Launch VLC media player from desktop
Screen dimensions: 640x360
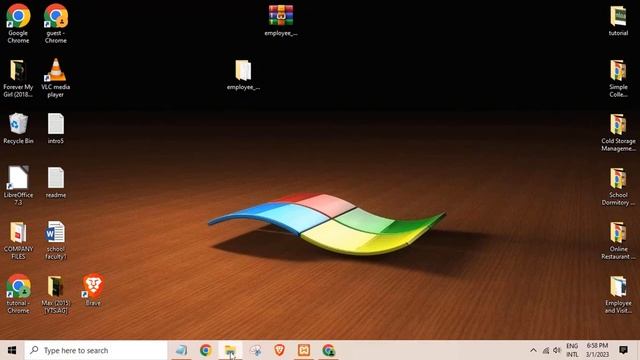click(56, 78)
